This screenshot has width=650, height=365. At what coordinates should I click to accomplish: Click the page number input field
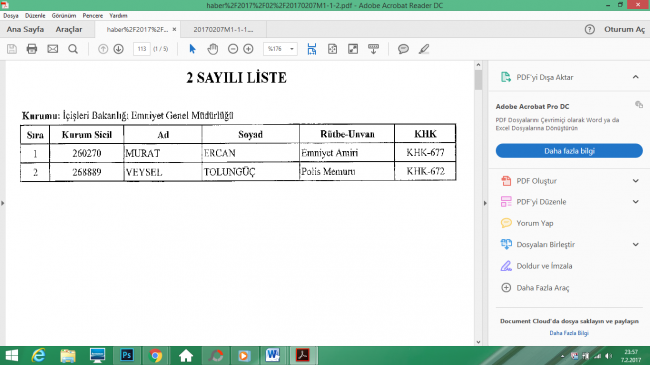142,49
